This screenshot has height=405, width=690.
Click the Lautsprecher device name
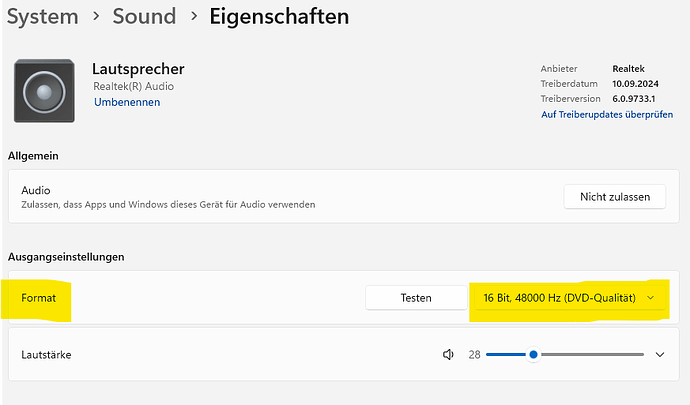point(138,69)
